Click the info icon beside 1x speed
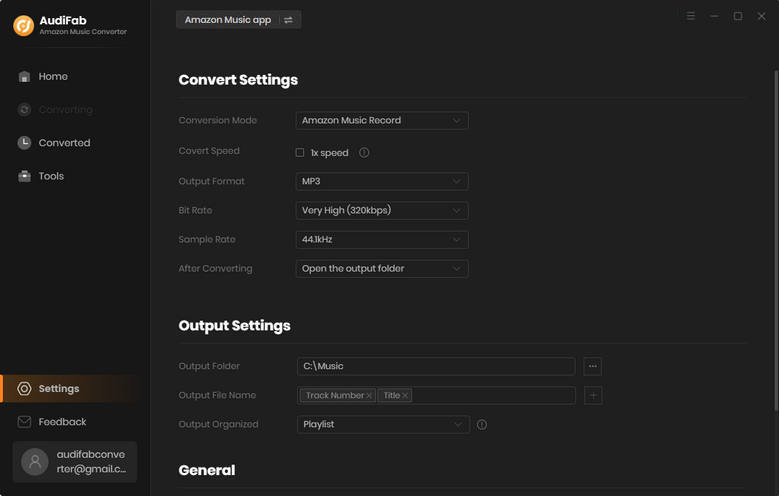779x496 pixels. pyautogui.click(x=364, y=153)
